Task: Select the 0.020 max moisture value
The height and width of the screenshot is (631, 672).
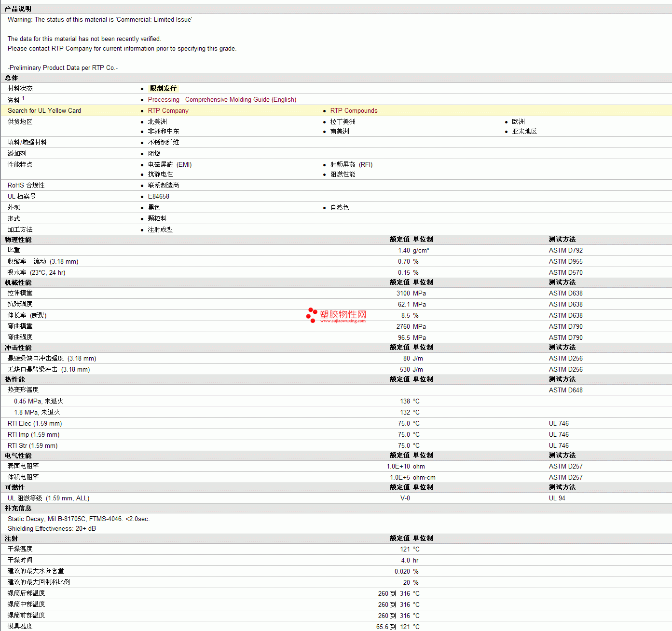Action: (402, 572)
